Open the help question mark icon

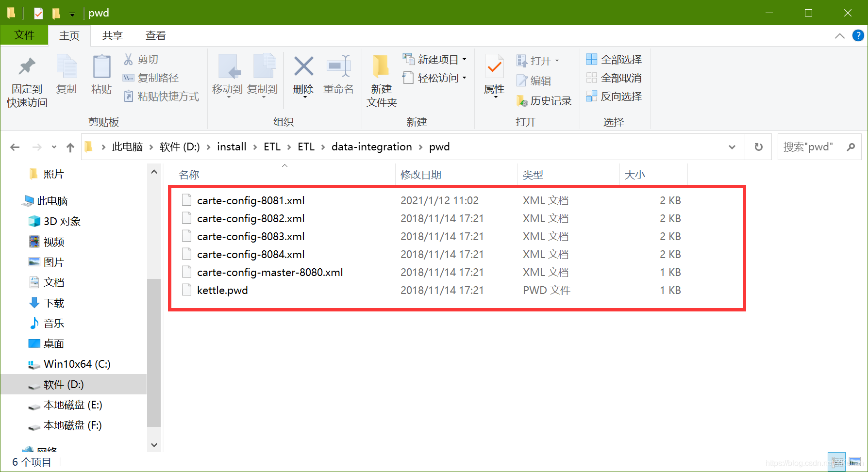click(x=858, y=35)
